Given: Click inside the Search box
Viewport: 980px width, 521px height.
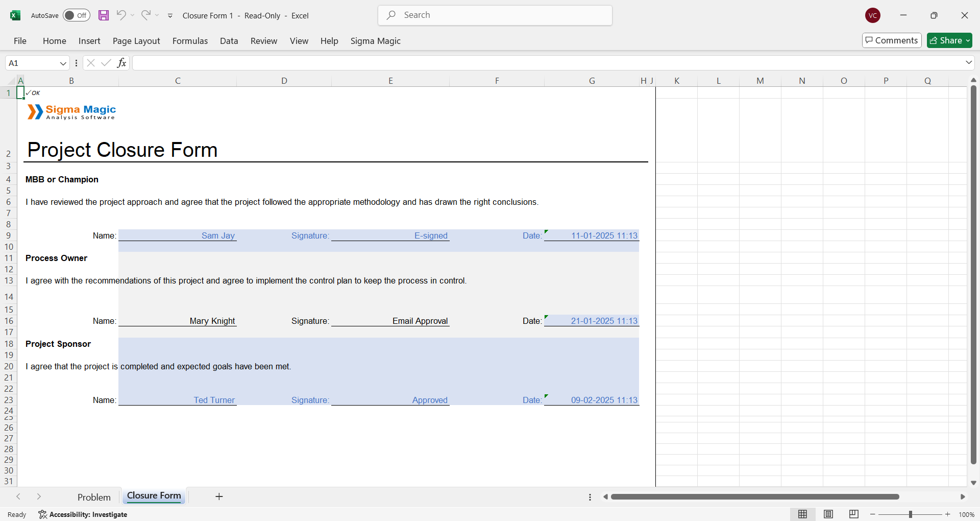Looking at the screenshot, I should pyautogui.click(x=495, y=15).
